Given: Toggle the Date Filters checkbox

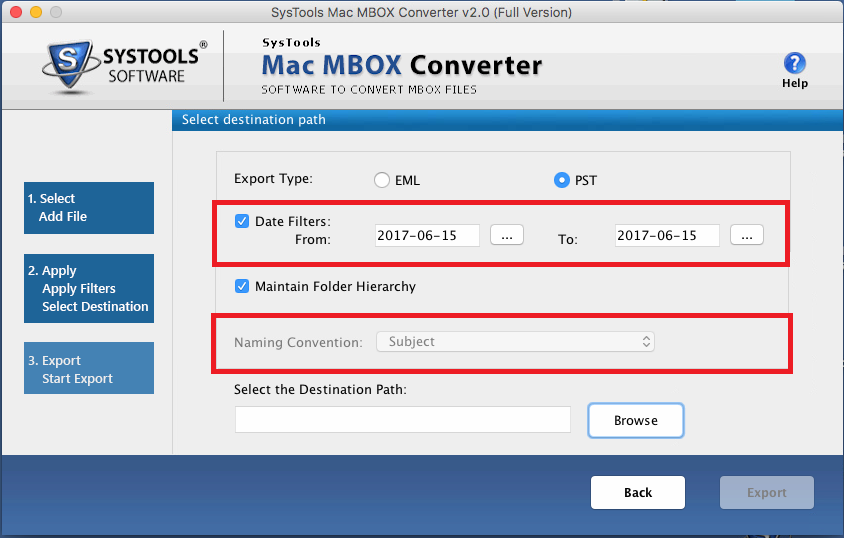Looking at the screenshot, I should point(242,221).
